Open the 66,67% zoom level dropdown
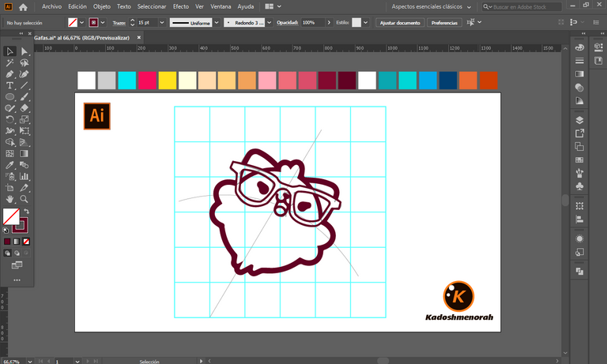607x364 pixels. coord(30,362)
